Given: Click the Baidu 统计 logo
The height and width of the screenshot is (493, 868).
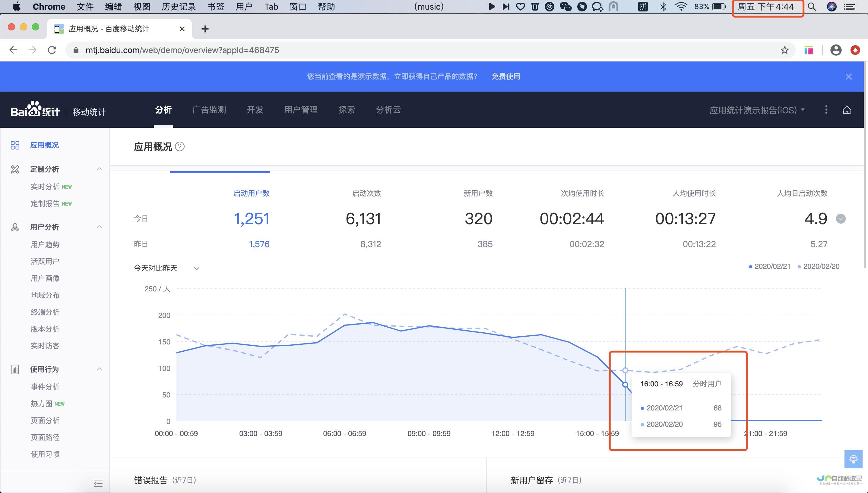Looking at the screenshot, I should pos(35,109).
